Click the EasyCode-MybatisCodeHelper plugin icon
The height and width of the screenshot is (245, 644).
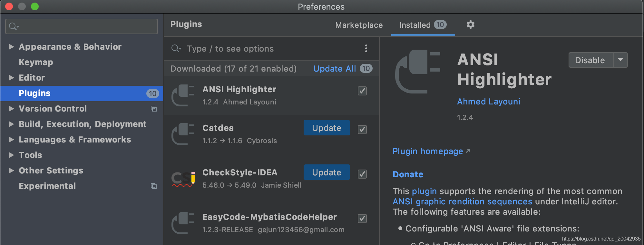coord(183,223)
